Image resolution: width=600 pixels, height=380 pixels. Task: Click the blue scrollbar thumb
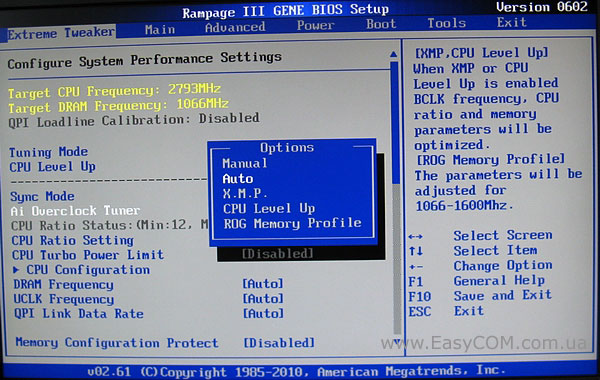coord(395,122)
